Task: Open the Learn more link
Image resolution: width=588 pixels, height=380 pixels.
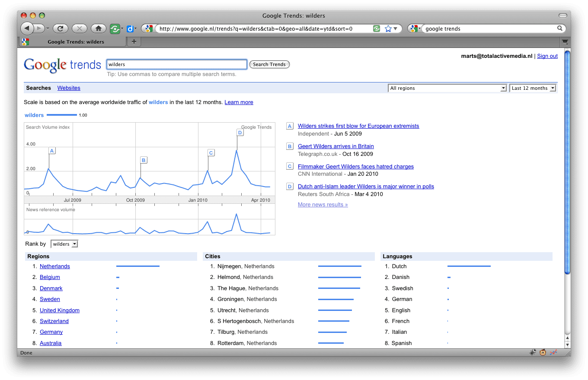Action: tap(239, 102)
